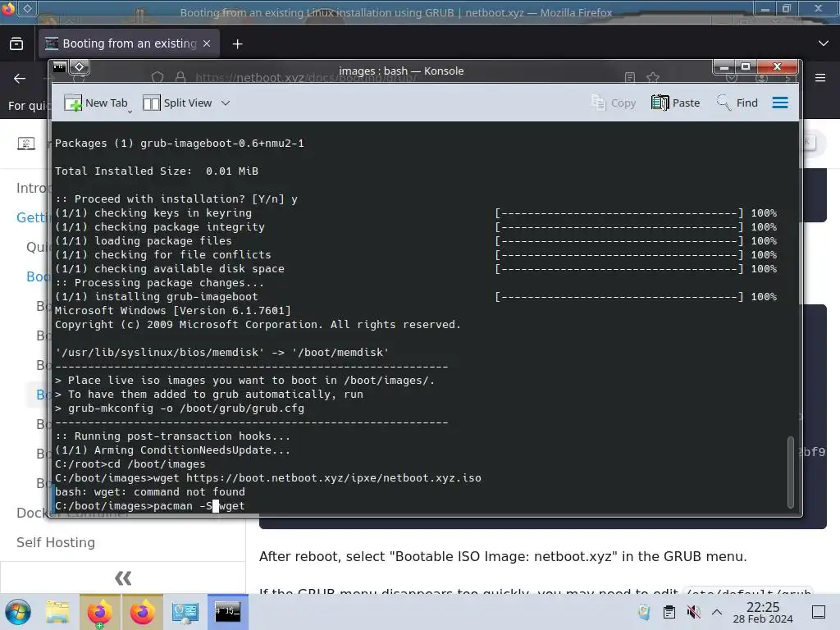The height and width of the screenshot is (630, 840).
Task: Click 'Total Installed Size' terminal line
Action: coord(157,171)
